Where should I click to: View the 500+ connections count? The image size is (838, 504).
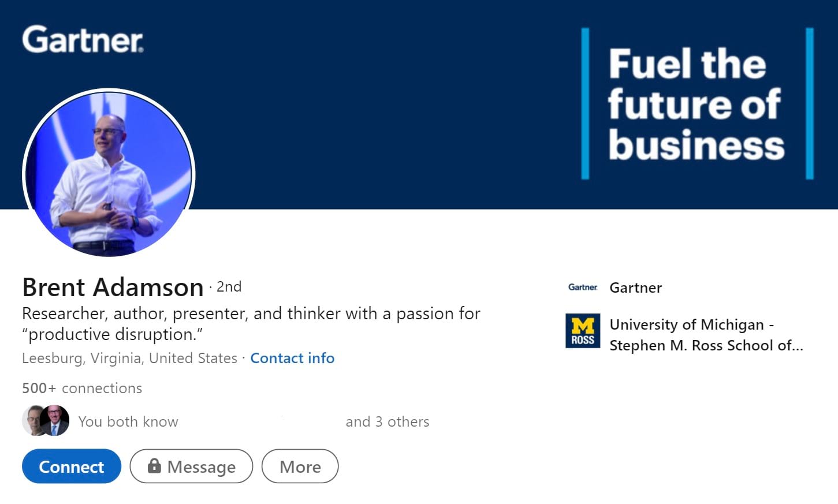pyautogui.click(x=82, y=388)
